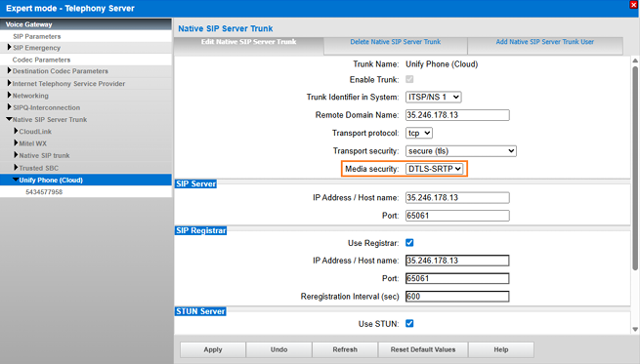640x364 pixels.
Task: Open the Help button
Action: (501, 349)
